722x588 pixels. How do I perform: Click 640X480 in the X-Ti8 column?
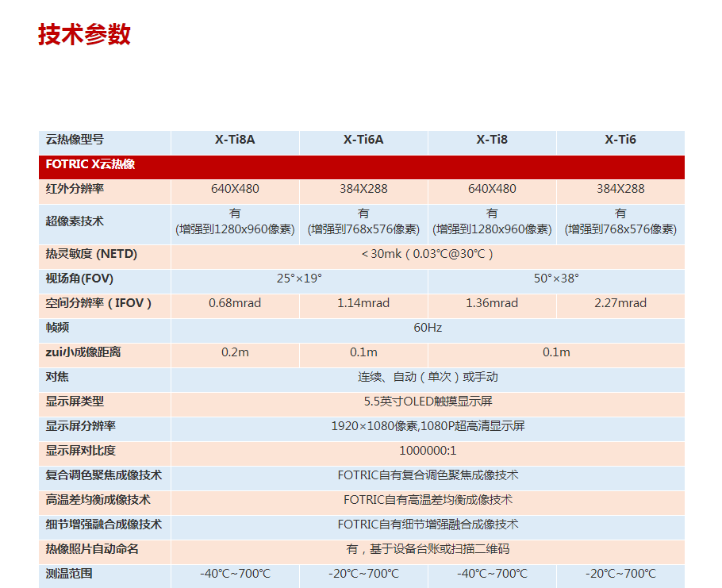click(492, 189)
